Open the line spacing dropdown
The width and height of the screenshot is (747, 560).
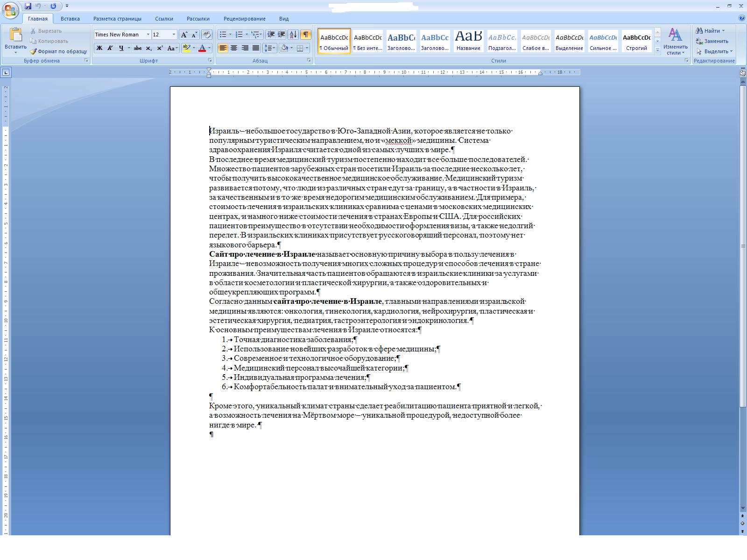click(x=270, y=48)
